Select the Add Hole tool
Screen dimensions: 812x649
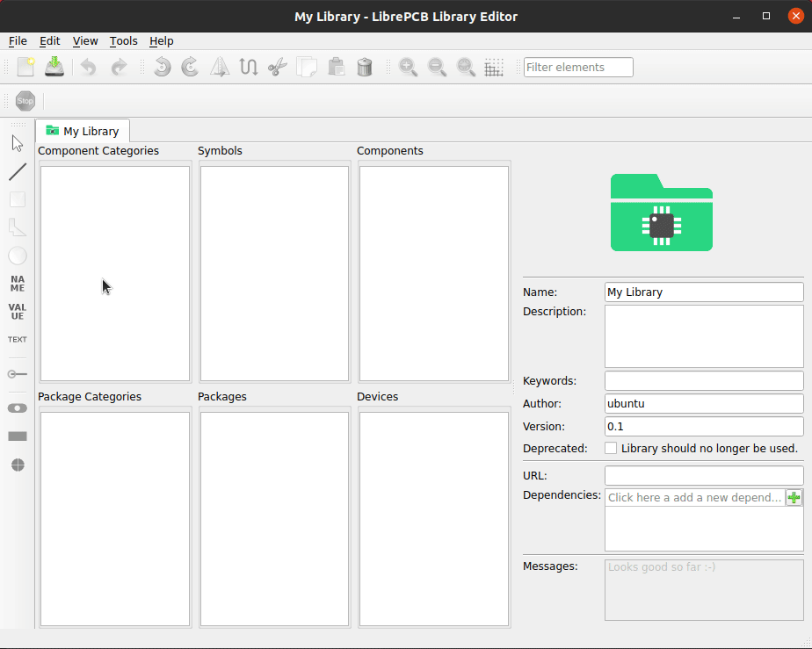(18, 465)
